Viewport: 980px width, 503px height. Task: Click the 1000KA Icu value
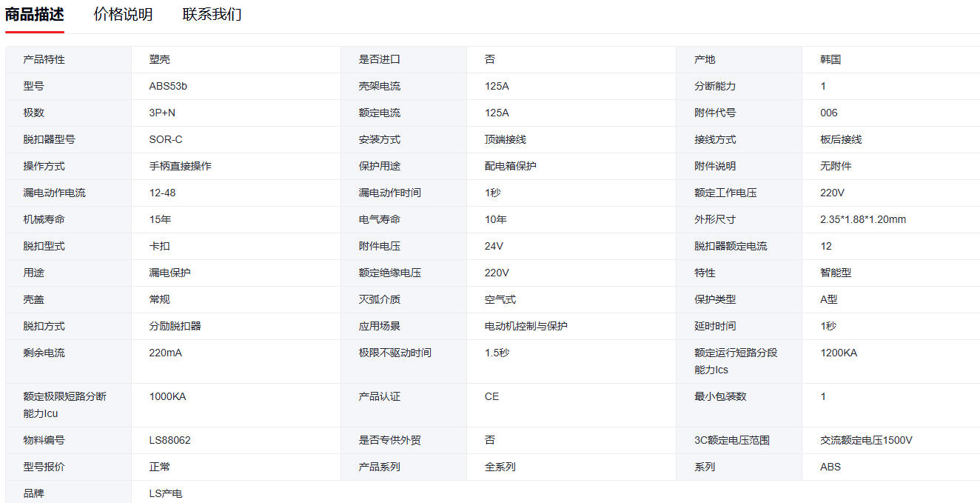167,396
